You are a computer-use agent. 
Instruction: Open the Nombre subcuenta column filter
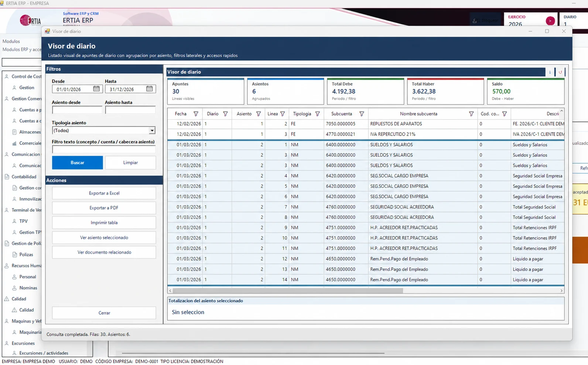pos(471,114)
